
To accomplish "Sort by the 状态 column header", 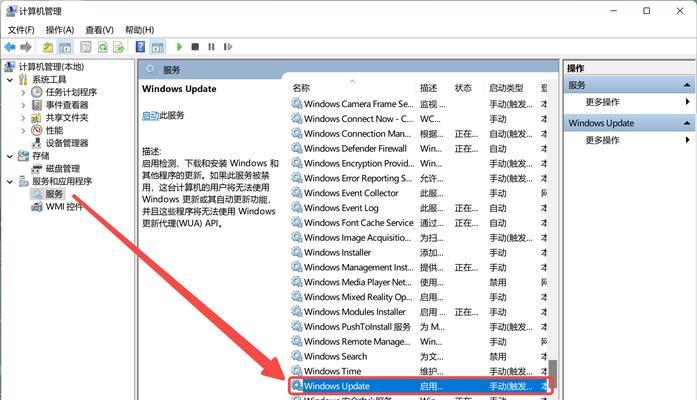I will pos(463,88).
